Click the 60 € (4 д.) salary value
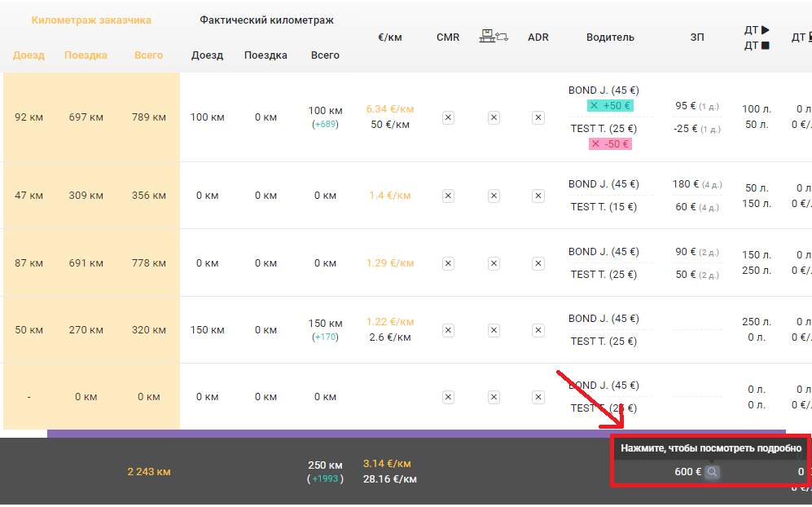Image resolution: width=812 pixels, height=507 pixels. 697,207
